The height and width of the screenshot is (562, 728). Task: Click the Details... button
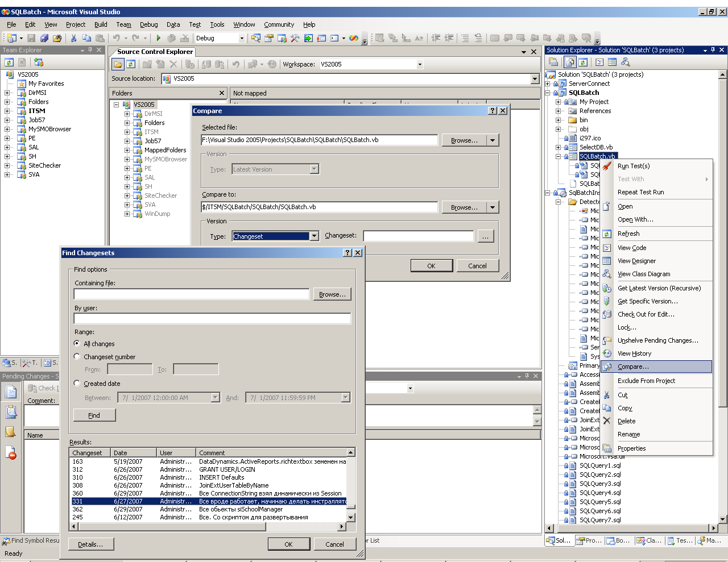pyautogui.click(x=90, y=544)
